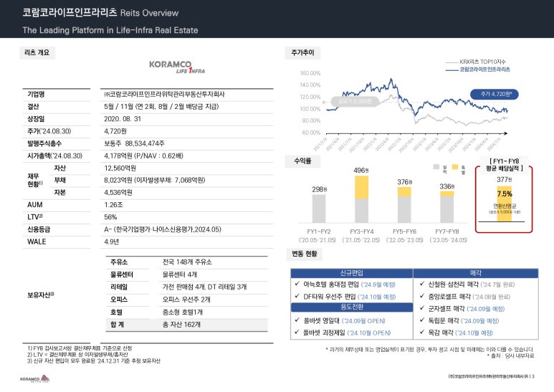Click the 수익률 section label
Viewport: 554px width, 392px height.
click(302, 161)
